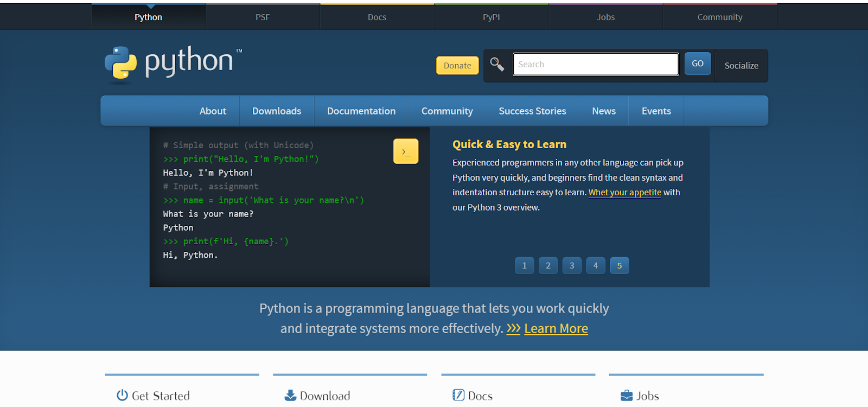
Task: Click the yellow Donate button
Action: pyautogui.click(x=457, y=65)
